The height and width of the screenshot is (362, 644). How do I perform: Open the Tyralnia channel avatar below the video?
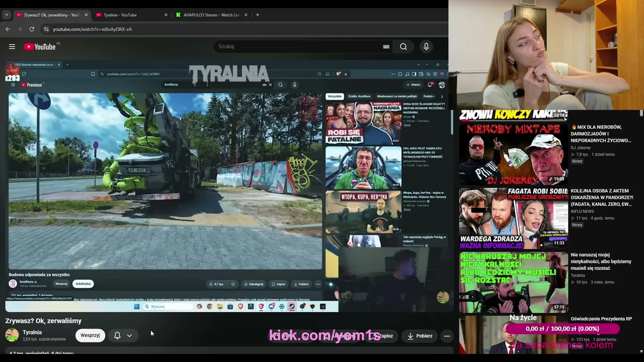point(12,335)
